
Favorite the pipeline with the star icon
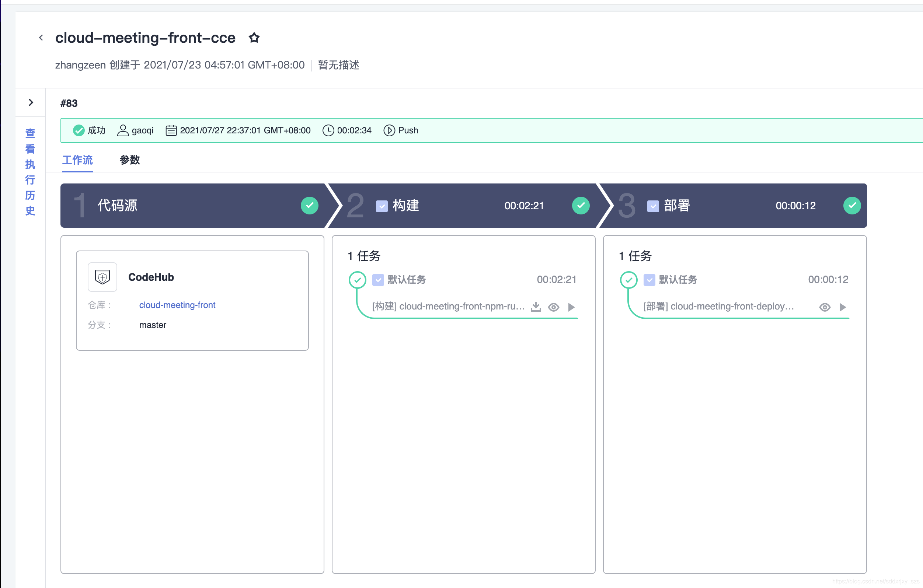[254, 38]
